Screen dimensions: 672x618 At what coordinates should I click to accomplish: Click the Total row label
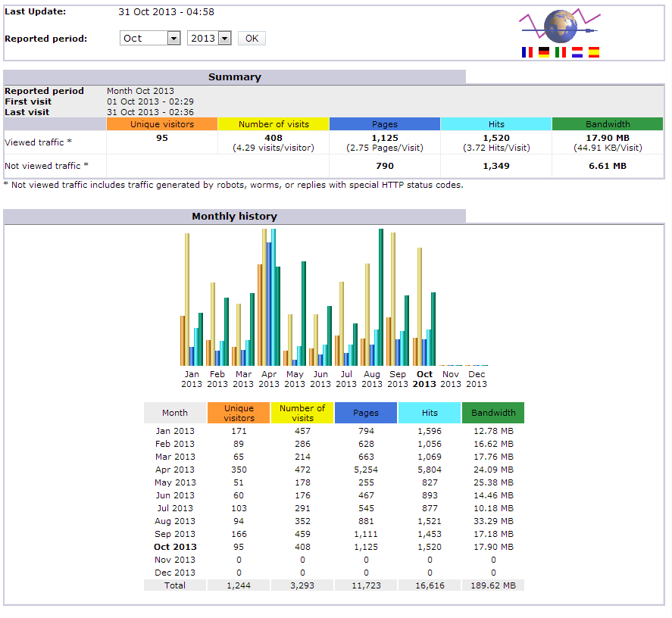coord(175,585)
